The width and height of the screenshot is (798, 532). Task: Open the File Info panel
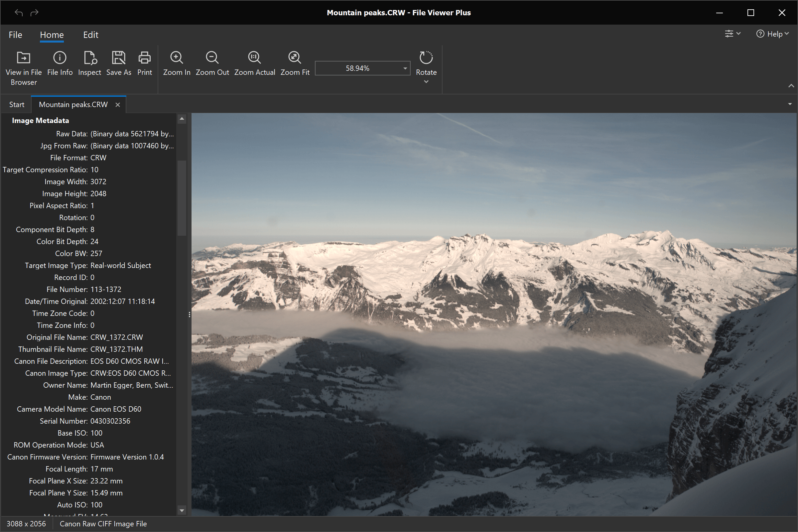tap(60, 58)
